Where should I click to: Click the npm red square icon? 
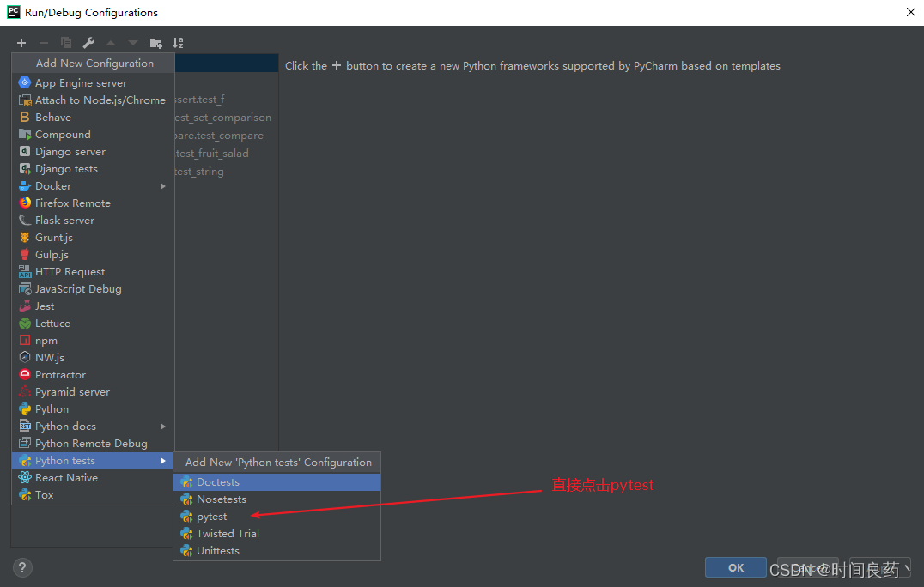[25, 341]
